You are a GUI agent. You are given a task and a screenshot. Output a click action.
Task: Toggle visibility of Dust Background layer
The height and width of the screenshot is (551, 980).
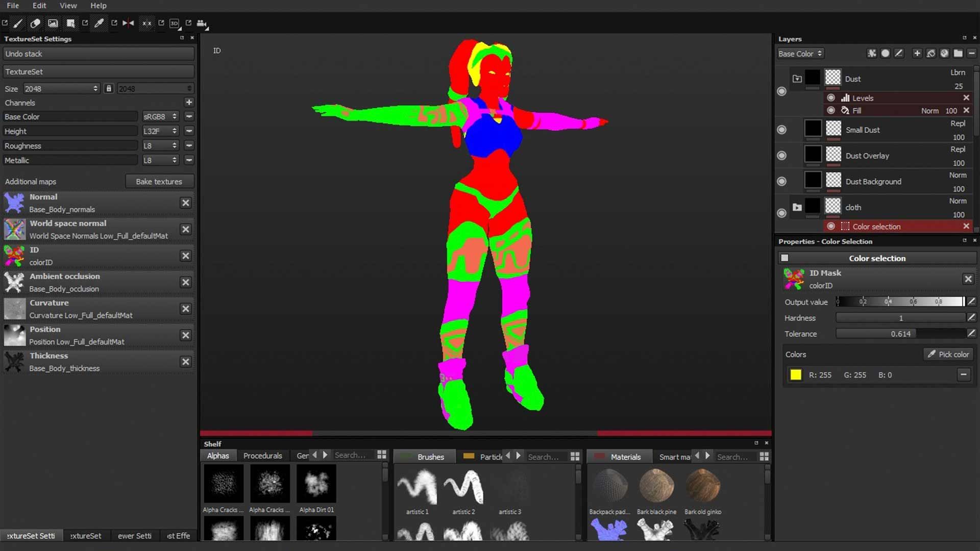click(781, 182)
